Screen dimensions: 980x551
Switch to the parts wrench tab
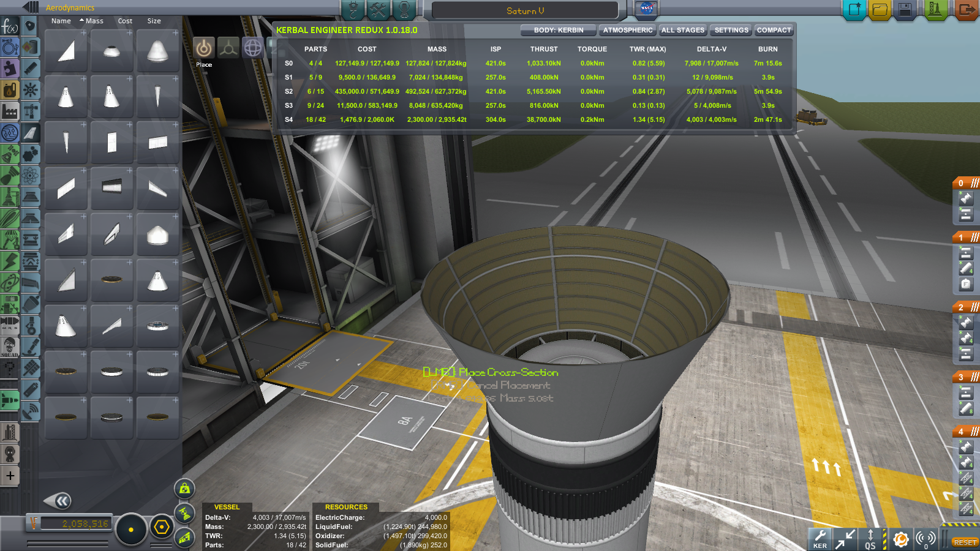[x=379, y=9]
